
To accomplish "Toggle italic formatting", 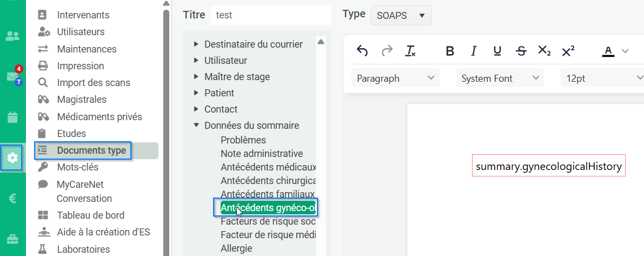I will pos(474,51).
